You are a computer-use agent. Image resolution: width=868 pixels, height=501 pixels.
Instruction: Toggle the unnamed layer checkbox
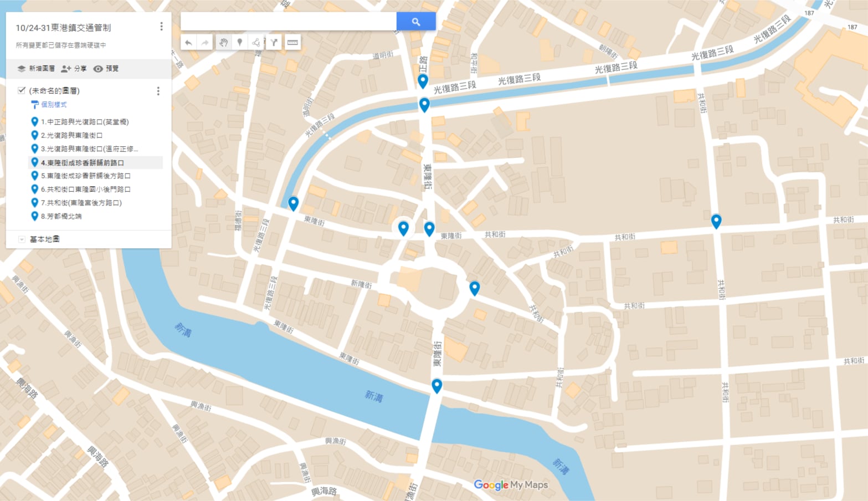pyautogui.click(x=22, y=90)
